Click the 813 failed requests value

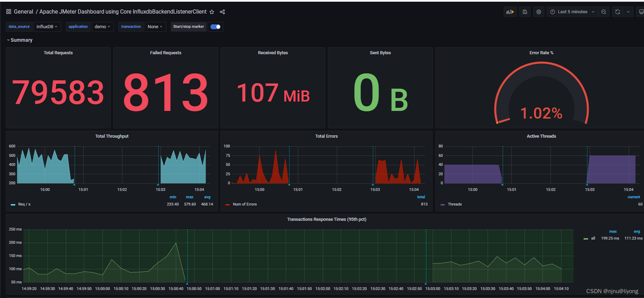[x=166, y=92]
